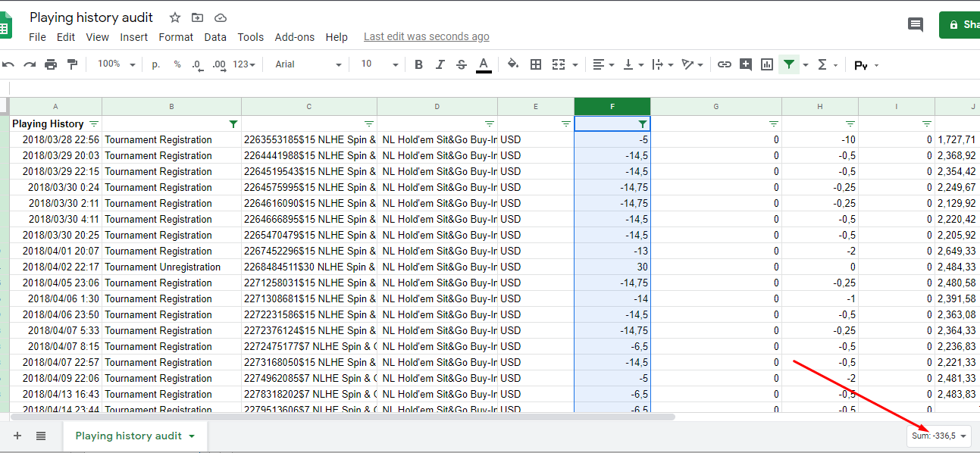
Task: Open active filter on column B header
Action: click(233, 123)
